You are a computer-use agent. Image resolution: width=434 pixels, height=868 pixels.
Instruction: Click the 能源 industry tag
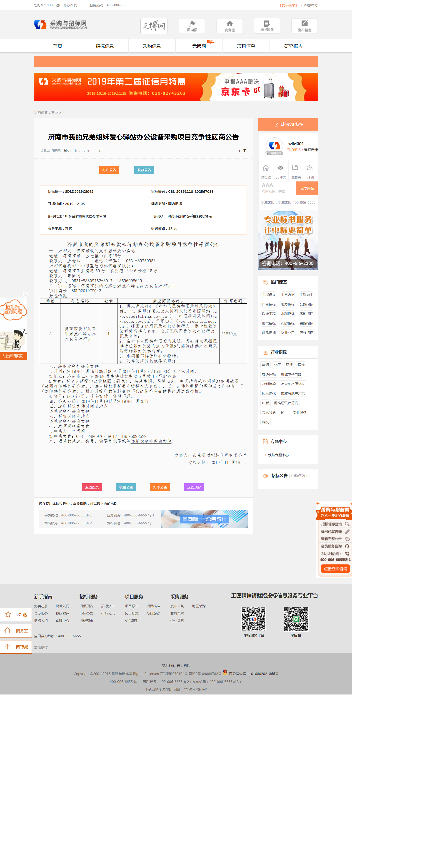[265, 365]
